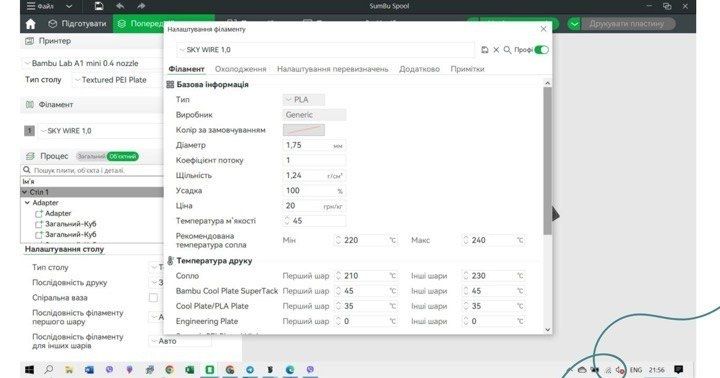Click the Усадка 100 percent field
The image size is (720, 378).
tap(314, 191)
